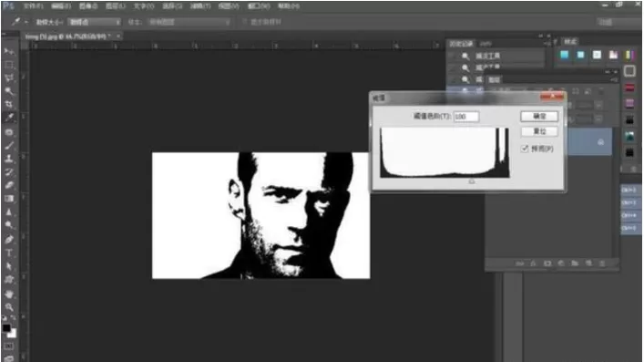The height and width of the screenshot is (362, 644).
Task: Select the Crop tool
Action: [x=8, y=104]
